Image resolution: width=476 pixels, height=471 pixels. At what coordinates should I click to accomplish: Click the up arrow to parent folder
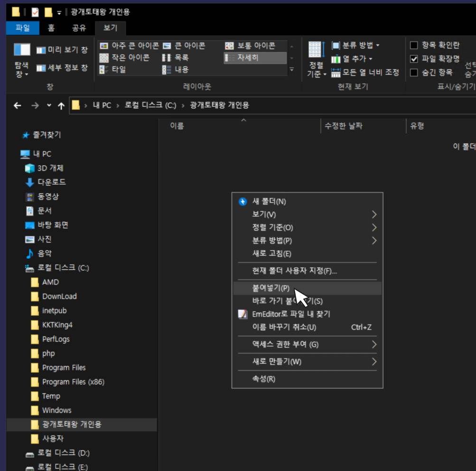(61, 105)
